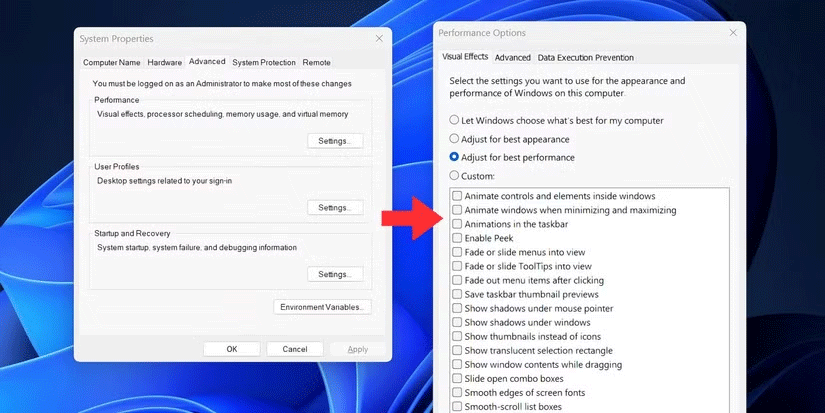Select the Advanced tab in System Properties

207,61
